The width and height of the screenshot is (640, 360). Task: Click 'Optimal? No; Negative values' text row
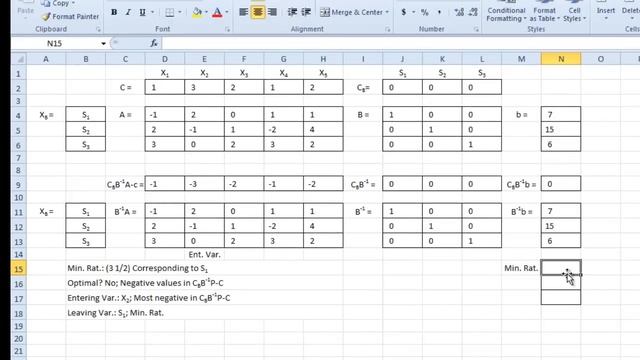coord(145,283)
